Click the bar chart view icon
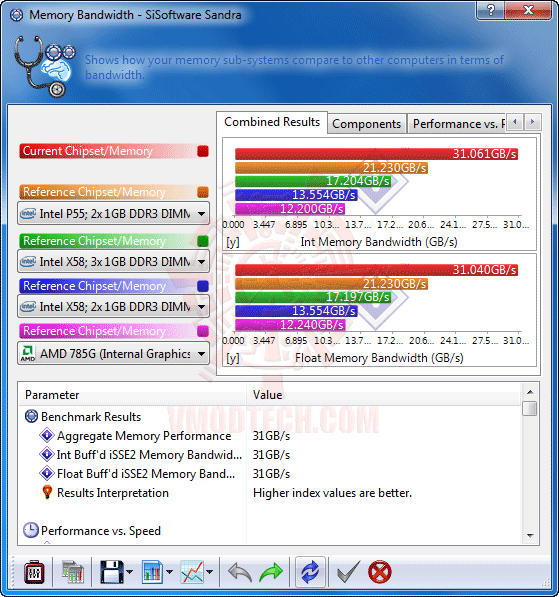The image size is (559, 597). point(152,572)
